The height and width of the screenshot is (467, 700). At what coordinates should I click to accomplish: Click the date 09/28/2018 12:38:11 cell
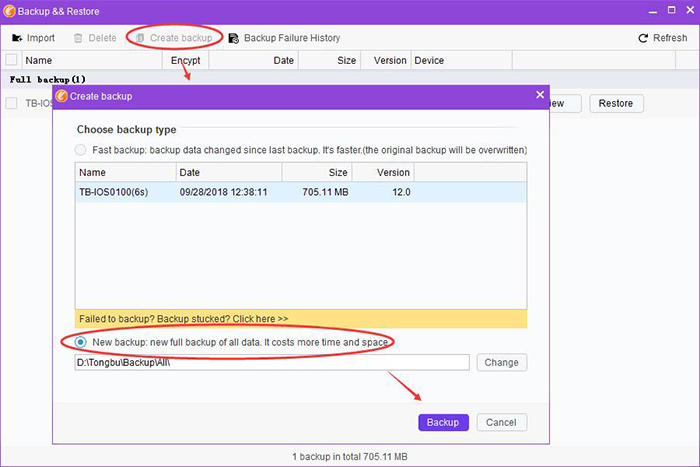pyautogui.click(x=223, y=192)
